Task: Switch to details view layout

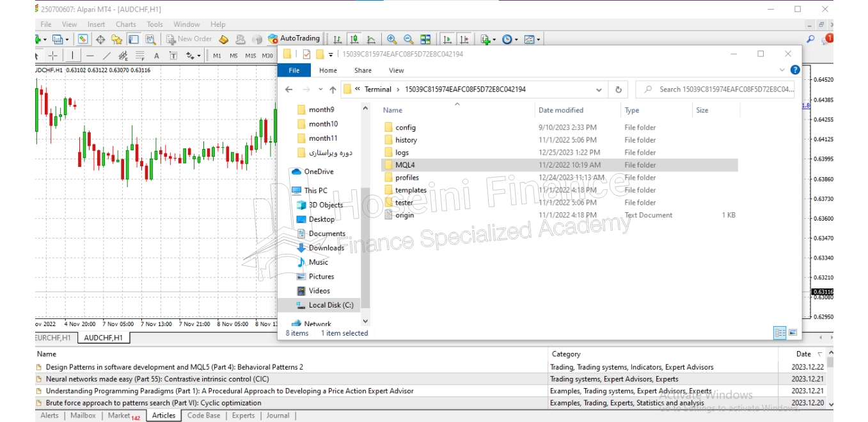Action: coord(780,332)
